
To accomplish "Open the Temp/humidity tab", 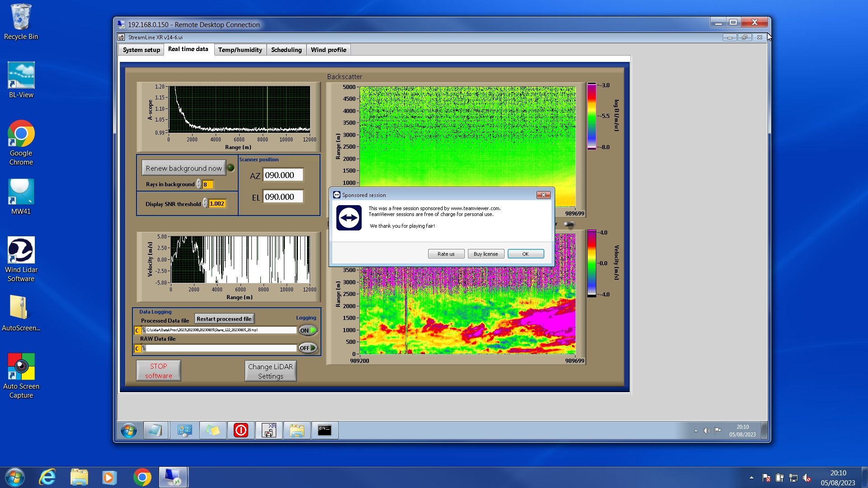I will 240,50.
